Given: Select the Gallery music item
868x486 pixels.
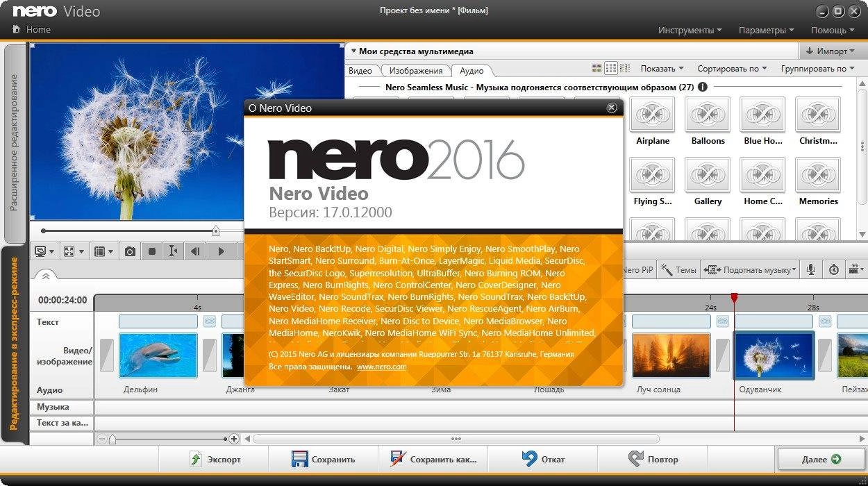Looking at the screenshot, I should click(708, 181).
